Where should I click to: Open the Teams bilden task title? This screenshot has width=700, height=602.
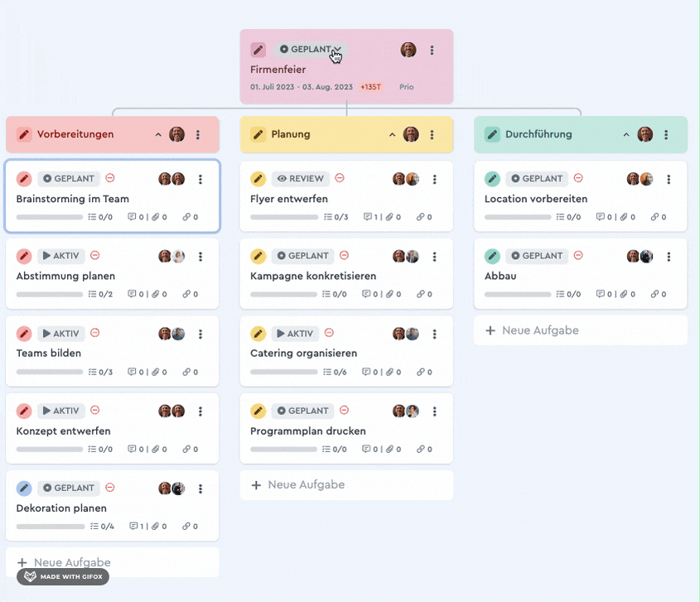(49, 353)
